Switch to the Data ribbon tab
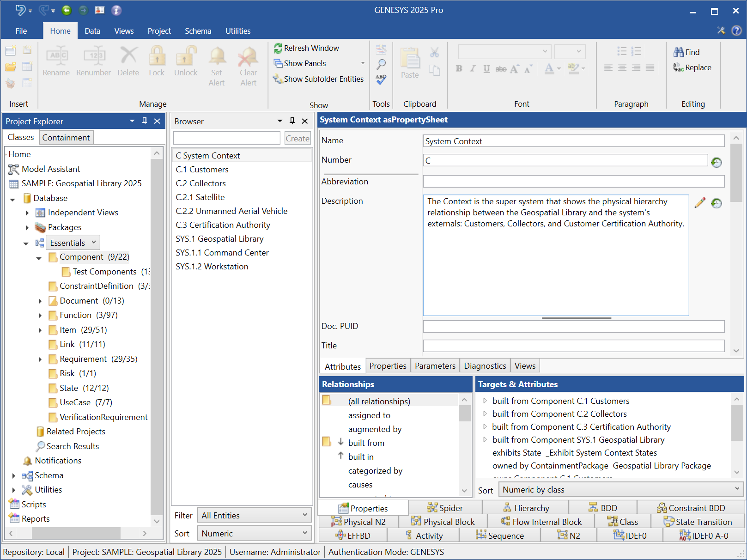The height and width of the screenshot is (560, 747). click(92, 31)
